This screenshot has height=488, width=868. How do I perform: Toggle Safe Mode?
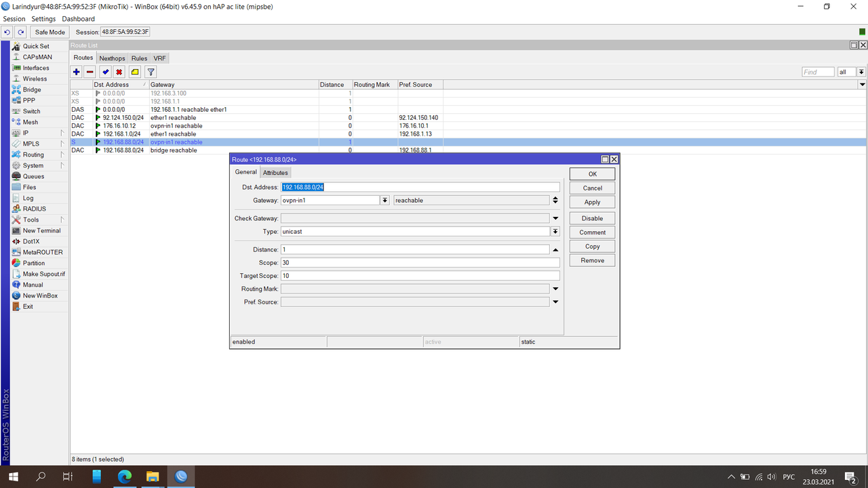(50, 32)
